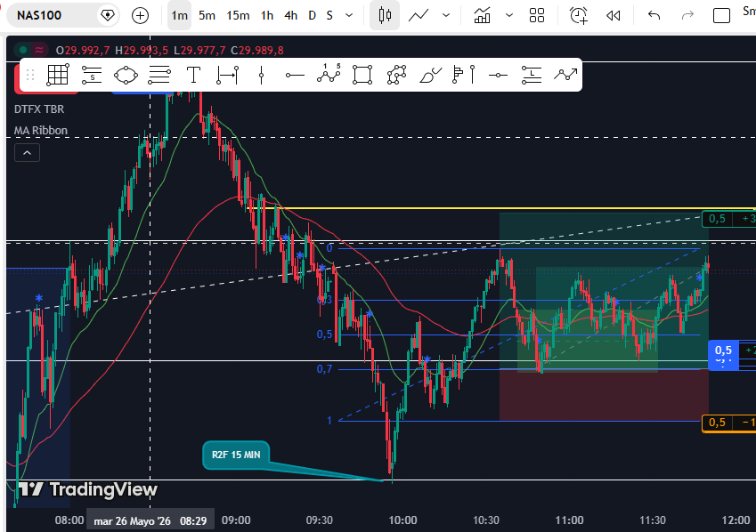Click the Fib level label reading 1
This screenshot has width=756, height=532.
coord(329,421)
